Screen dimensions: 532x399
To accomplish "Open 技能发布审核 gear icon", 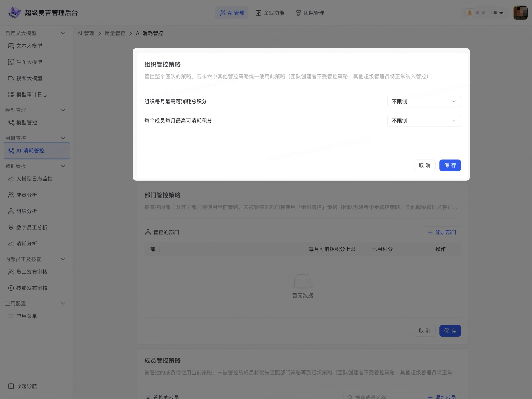I will [11, 288].
